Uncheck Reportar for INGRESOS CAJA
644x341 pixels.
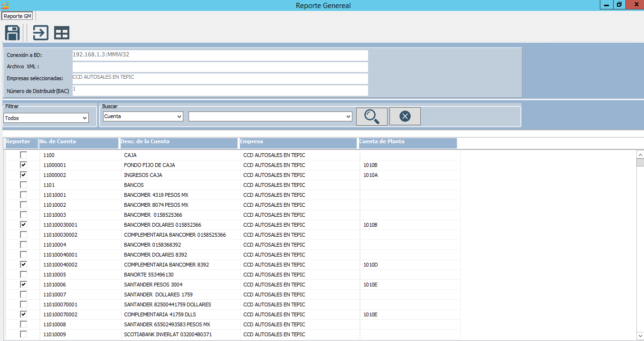click(x=23, y=175)
